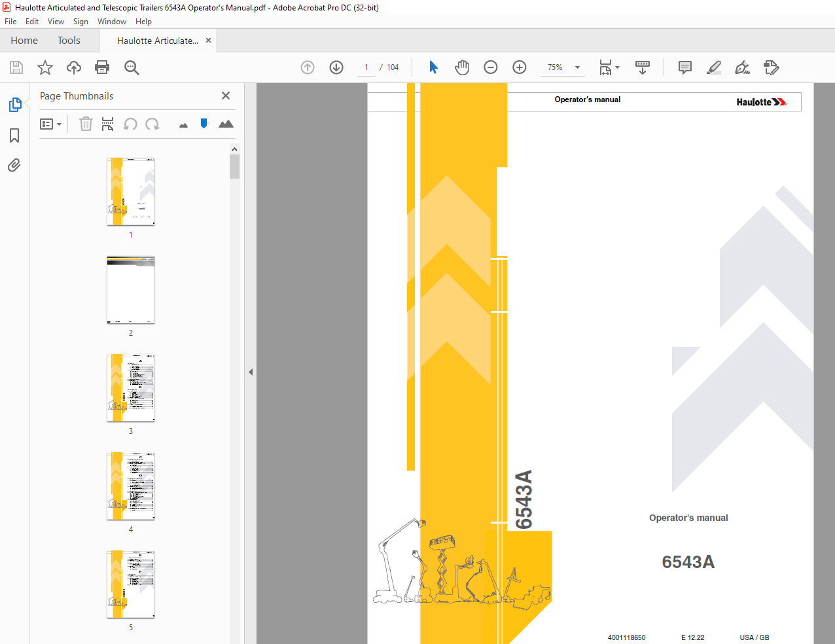Close the Page Thumbnails panel
Image resolution: width=835 pixels, height=644 pixels.
click(226, 96)
